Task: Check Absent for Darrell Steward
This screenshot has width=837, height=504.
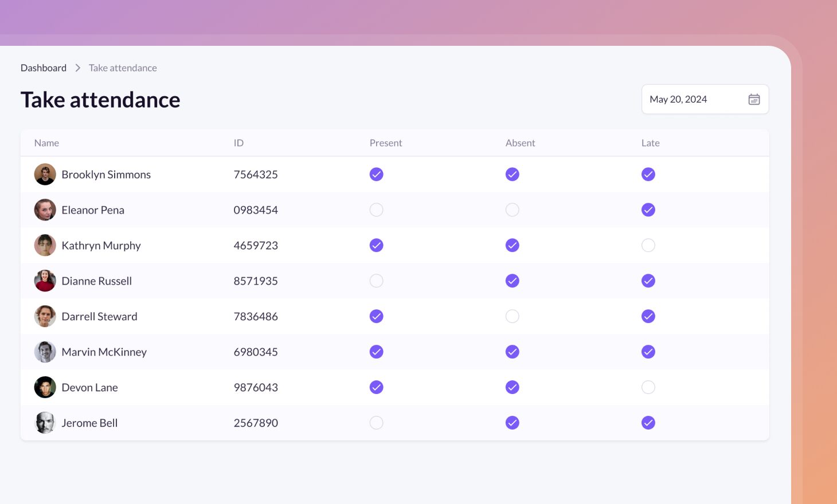Action: [x=512, y=317]
